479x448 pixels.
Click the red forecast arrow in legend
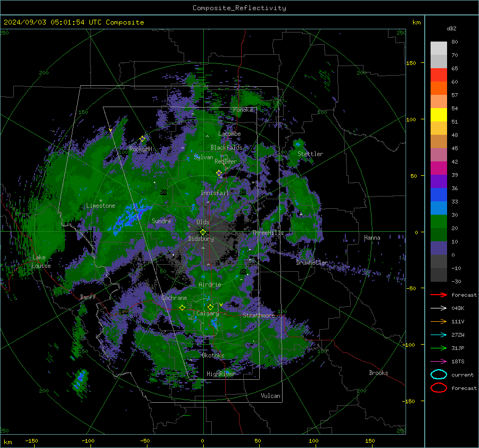(439, 295)
